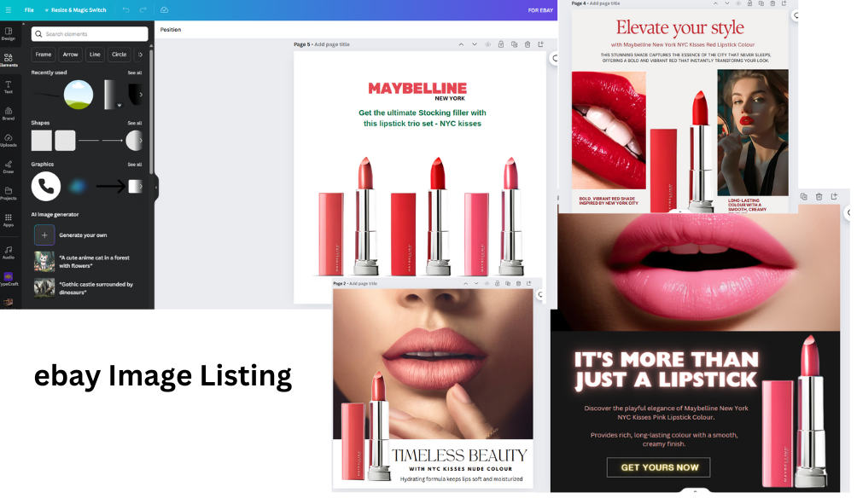Screen dimensions: 857x504
Task: Pick the sky landscape circle frame
Action: click(x=79, y=95)
